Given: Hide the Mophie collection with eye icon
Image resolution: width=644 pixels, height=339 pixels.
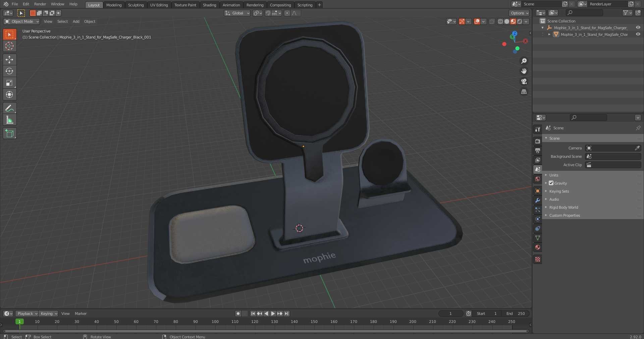Looking at the screenshot, I should coord(638,28).
